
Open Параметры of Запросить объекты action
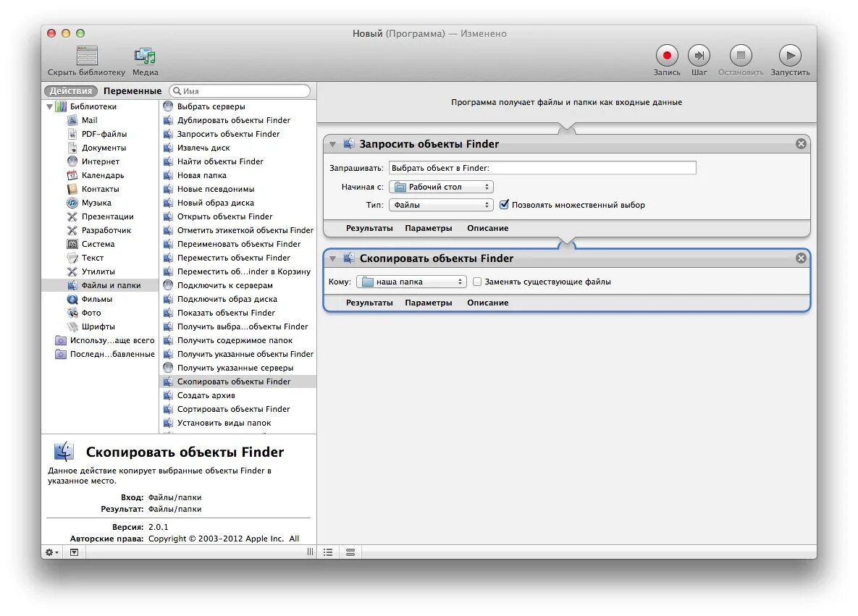(429, 228)
